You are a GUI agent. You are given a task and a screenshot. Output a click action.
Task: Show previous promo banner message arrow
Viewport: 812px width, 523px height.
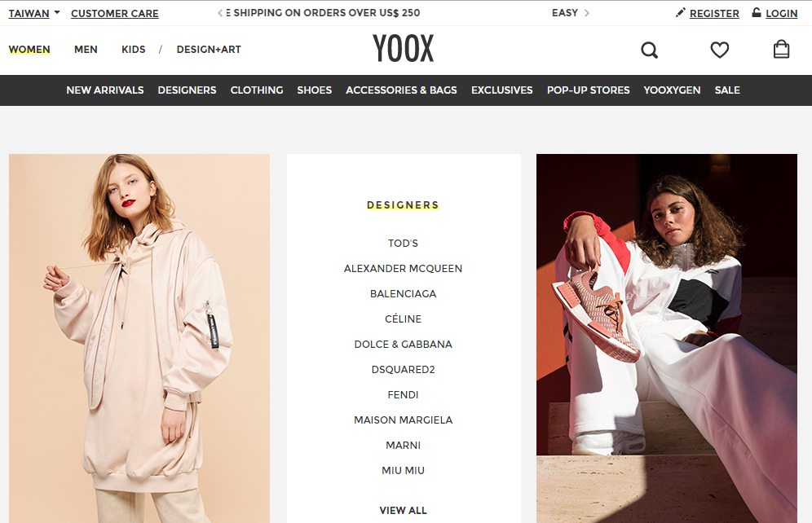220,13
